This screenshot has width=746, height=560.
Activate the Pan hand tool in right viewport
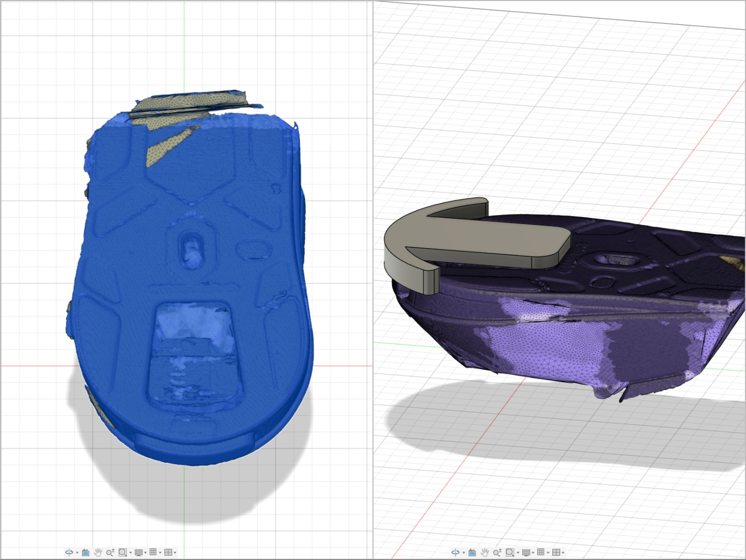(484, 552)
